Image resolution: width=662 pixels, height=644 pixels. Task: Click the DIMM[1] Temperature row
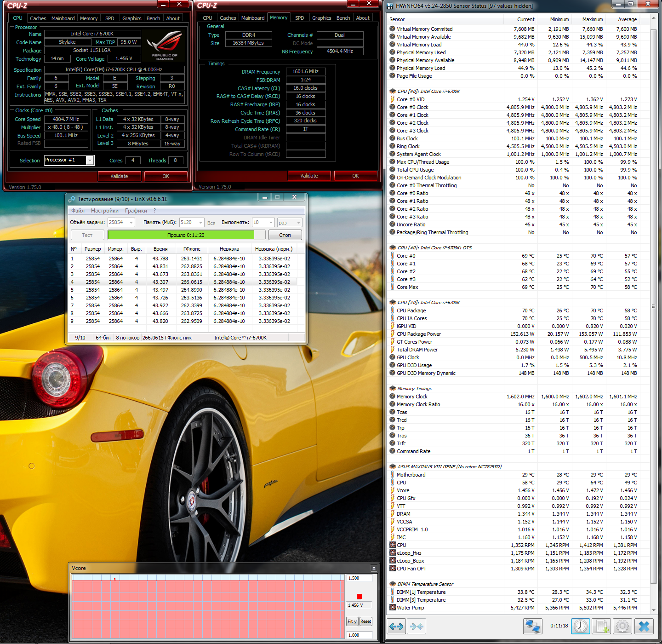pos(518,592)
